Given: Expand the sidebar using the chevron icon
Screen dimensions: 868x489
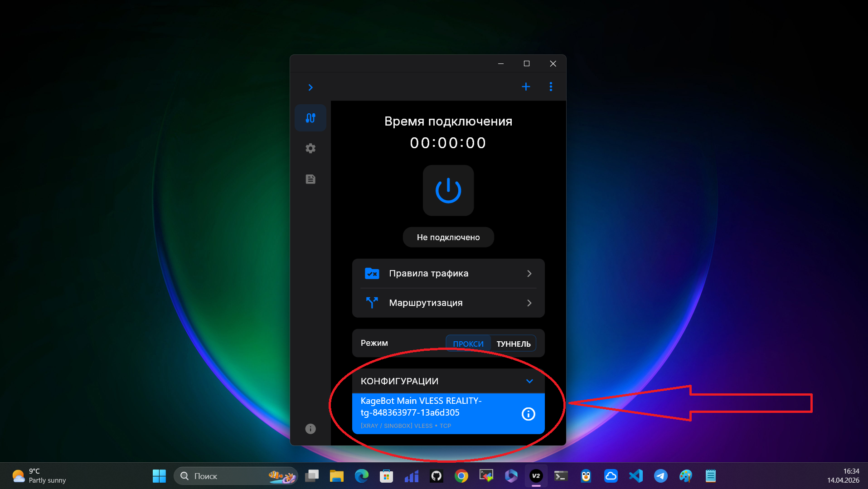Looking at the screenshot, I should pos(310,87).
